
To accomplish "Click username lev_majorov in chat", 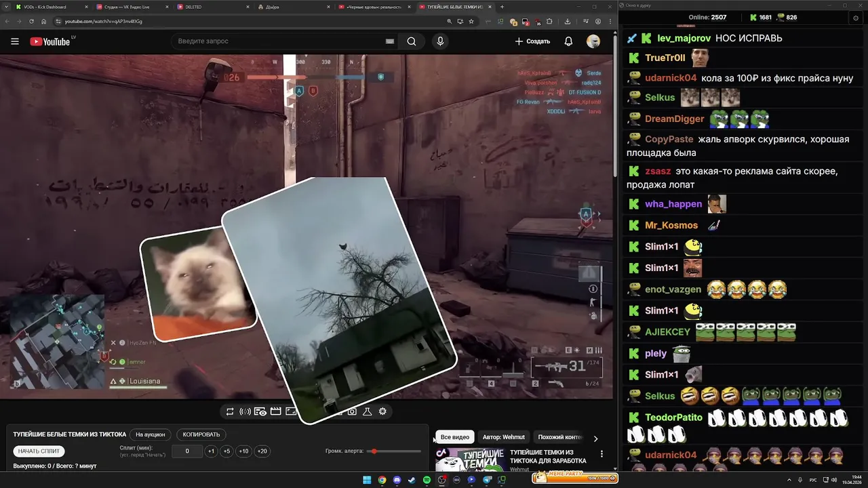I will click(x=684, y=38).
